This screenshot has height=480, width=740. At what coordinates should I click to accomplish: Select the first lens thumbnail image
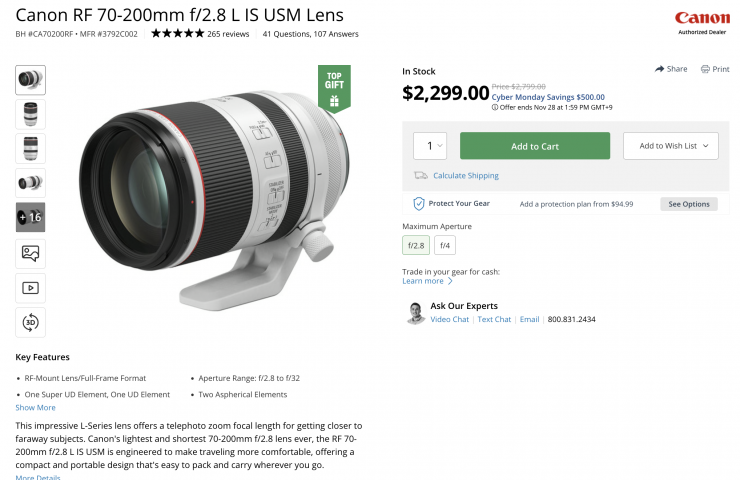point(30,80)
